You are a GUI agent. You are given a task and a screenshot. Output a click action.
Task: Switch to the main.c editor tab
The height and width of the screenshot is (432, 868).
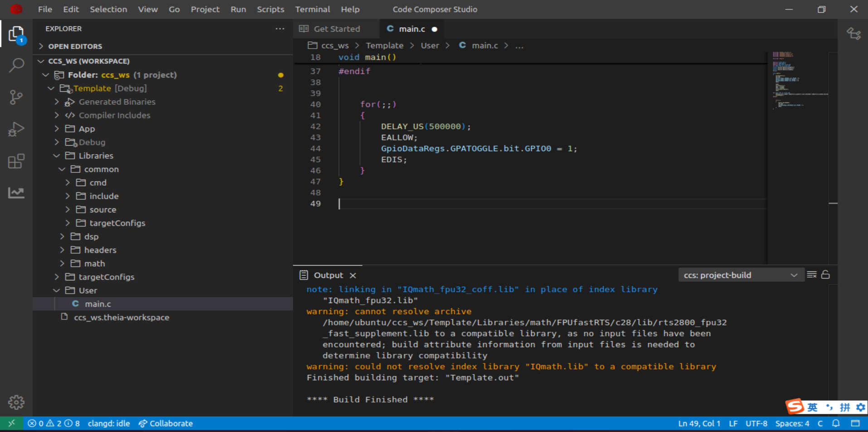[x=412, y=29]
